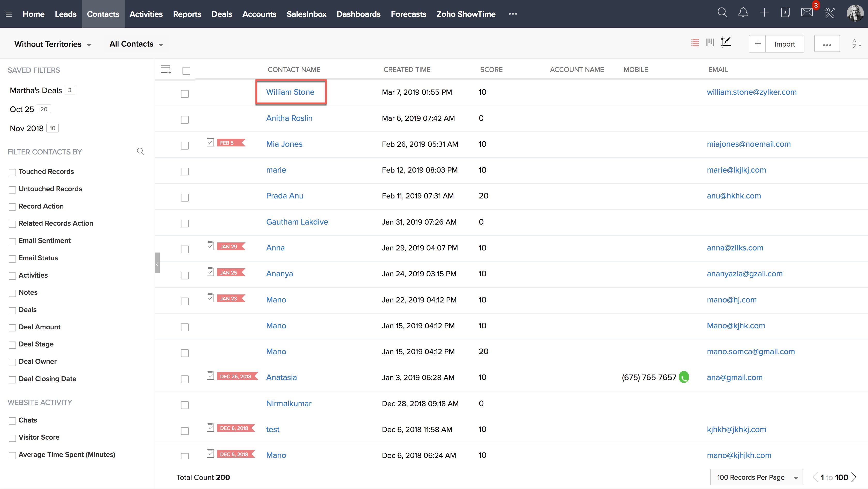Click the Import button
Screen dimensions: 868x489
coord(785,44)
